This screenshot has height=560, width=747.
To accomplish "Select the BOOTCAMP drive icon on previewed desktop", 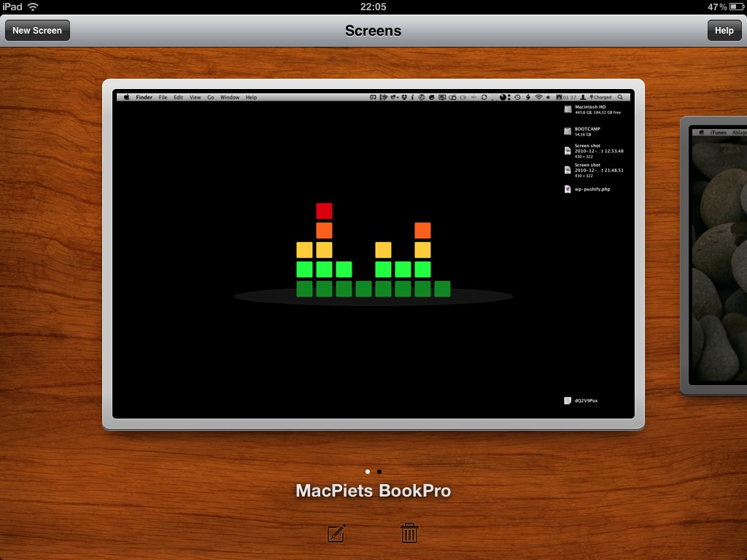I will click(x=568, y=131).
